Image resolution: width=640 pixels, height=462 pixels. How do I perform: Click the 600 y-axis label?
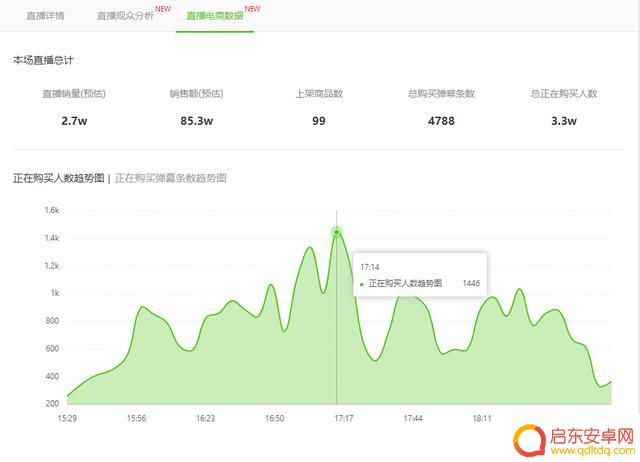(x=52, y=349)
